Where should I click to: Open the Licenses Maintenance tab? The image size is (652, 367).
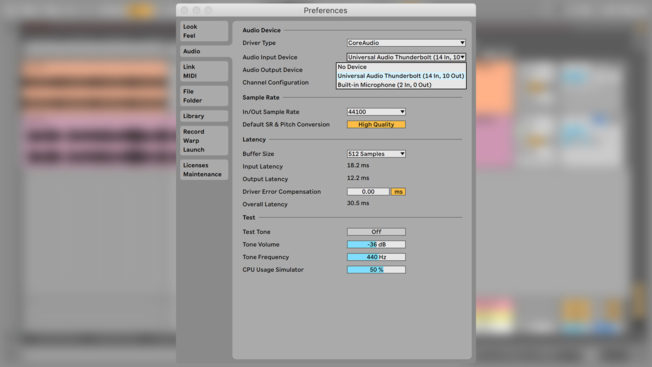click(x=204, y=170)
